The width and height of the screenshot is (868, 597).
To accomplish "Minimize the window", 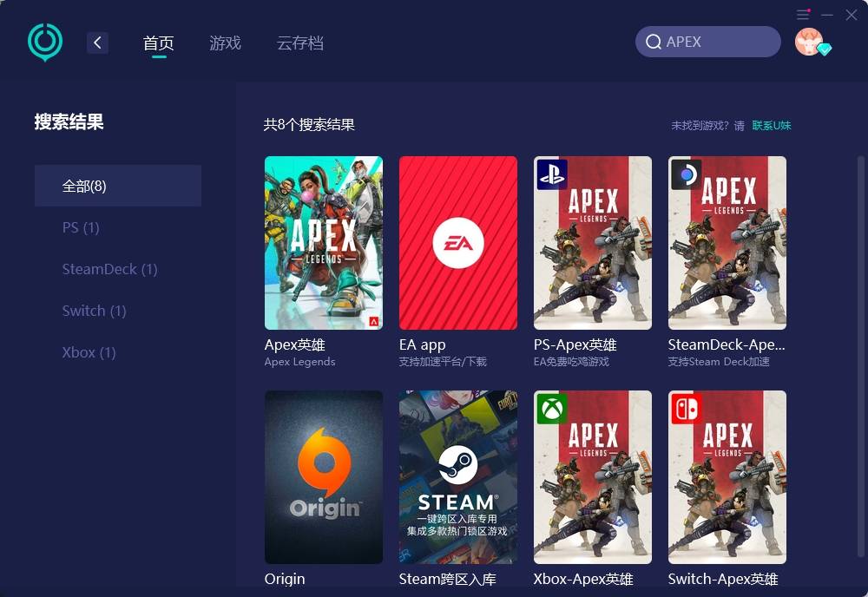I will tap(827, 15).
